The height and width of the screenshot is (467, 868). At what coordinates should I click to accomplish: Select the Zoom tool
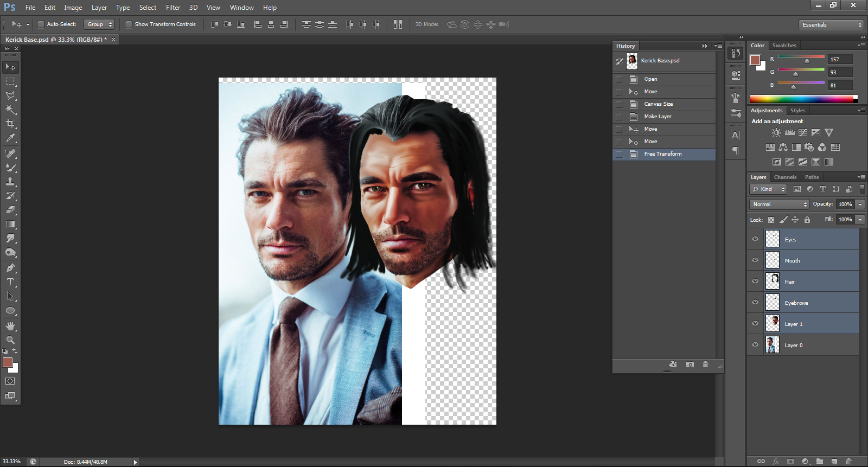coord(10,340)
